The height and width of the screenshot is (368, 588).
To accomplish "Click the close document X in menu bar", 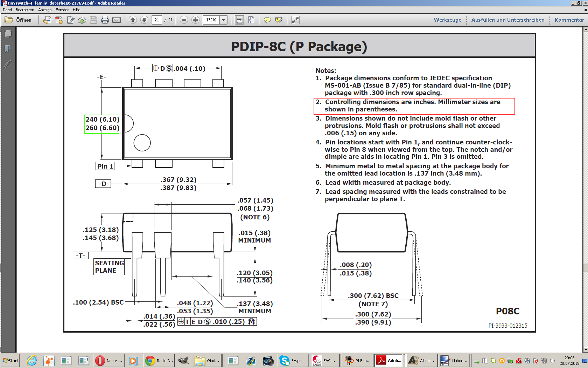I will (x=586, y=10).
